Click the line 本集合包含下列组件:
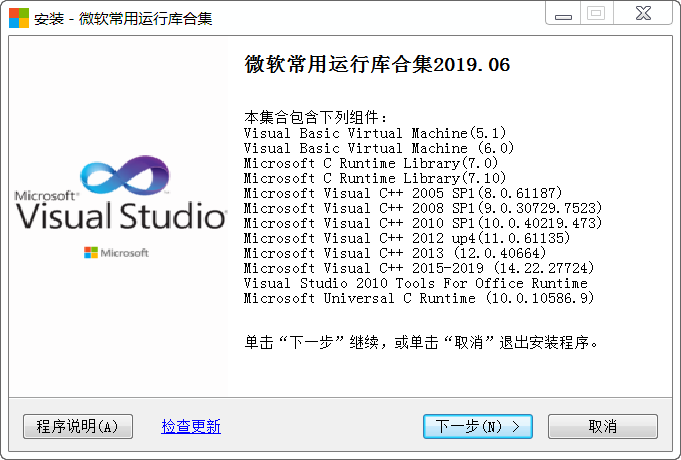 click(x=315, y=117)
